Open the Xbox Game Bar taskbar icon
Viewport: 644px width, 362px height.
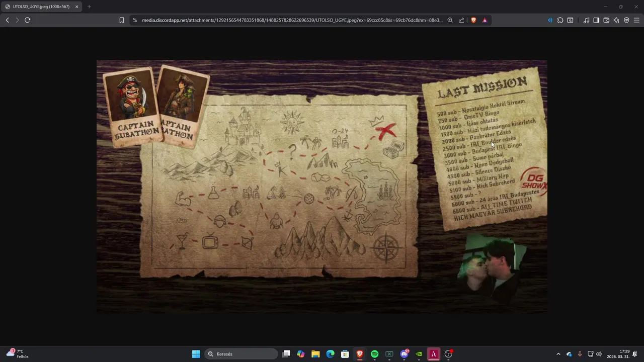(x=389, y=354)
